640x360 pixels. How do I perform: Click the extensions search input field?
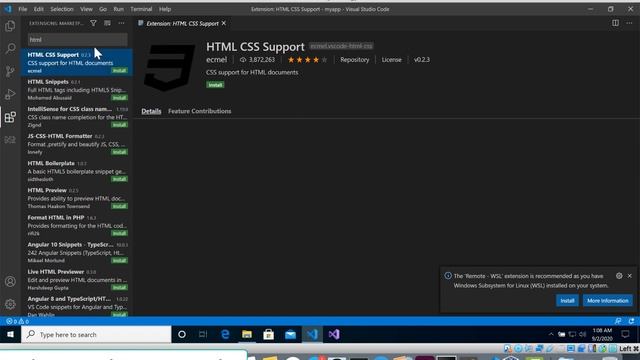78,40
